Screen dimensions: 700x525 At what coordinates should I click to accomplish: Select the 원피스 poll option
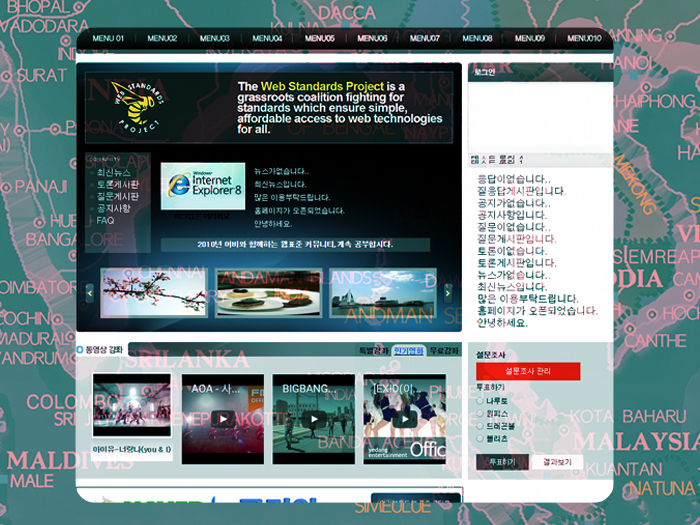point(481,413)
